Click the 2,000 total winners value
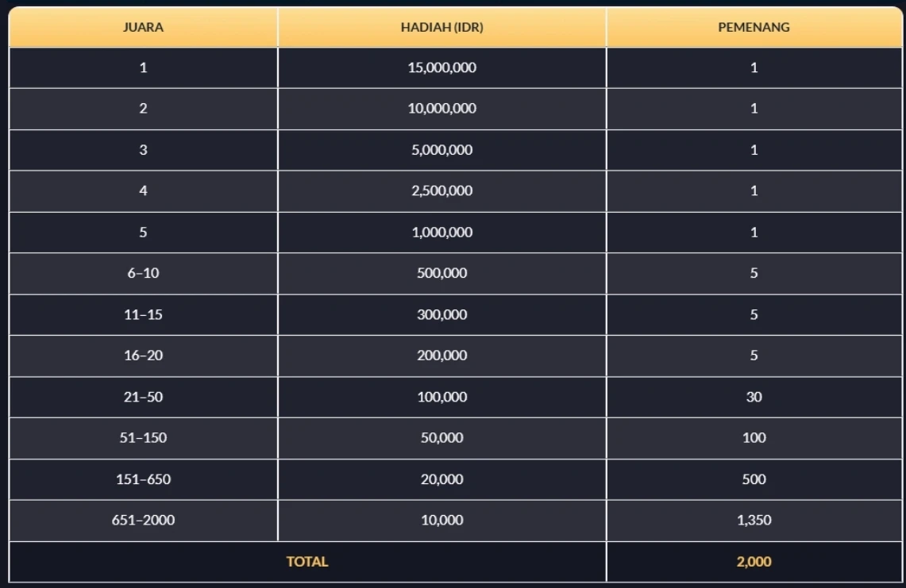 [754, 562]
